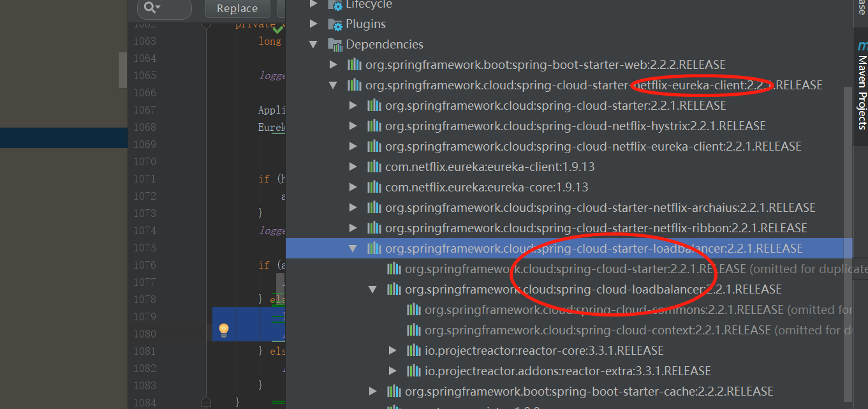Collapse spring-cloud-loadbalancer:2.2.1.RELEASE node
The width and height of the screenshot is (868, 409).
pyautogui.click(x=373, y=289)
